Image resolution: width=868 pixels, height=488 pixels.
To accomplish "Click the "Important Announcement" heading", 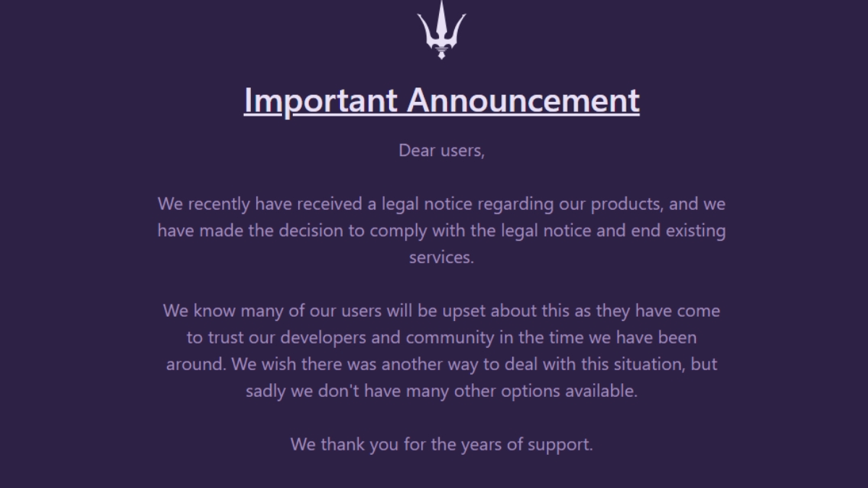I will point(441,100).
